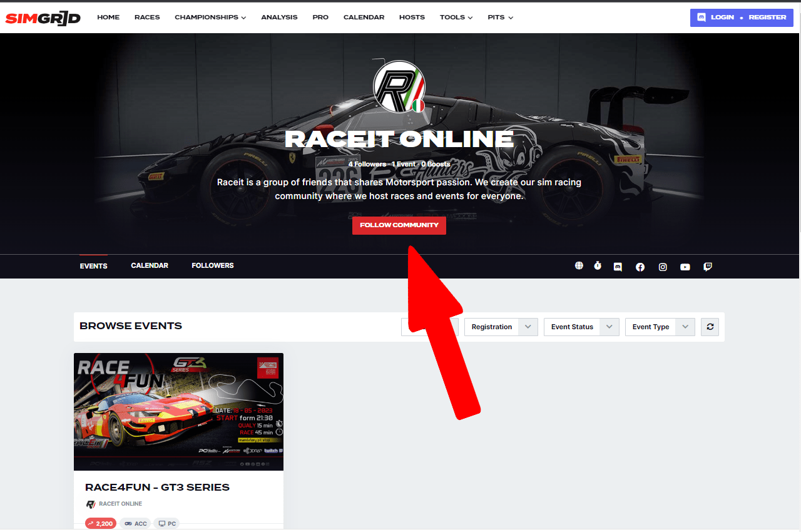Image resolution: width=801 pixels, height=532 pixels.
Task: Click the Login / Register button
Action: 742,18
